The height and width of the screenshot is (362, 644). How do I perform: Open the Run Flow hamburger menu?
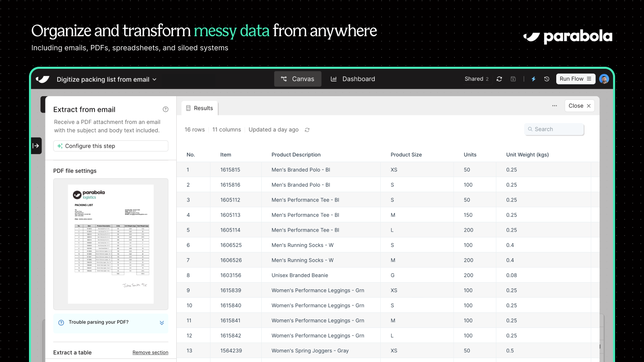pos(589,79)
